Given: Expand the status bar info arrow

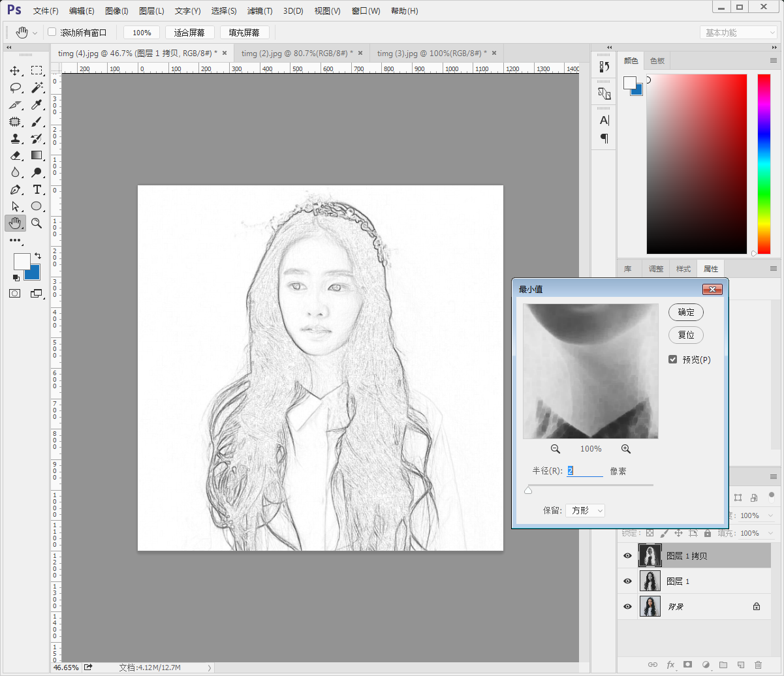Looking at the screenshot, I should point(209,668).
